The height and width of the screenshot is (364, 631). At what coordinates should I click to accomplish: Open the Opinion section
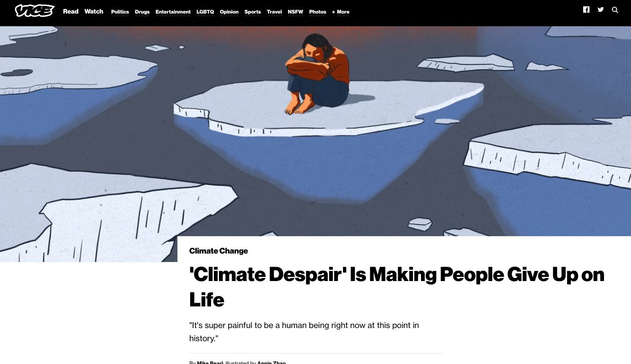click(x=229, y=12)
